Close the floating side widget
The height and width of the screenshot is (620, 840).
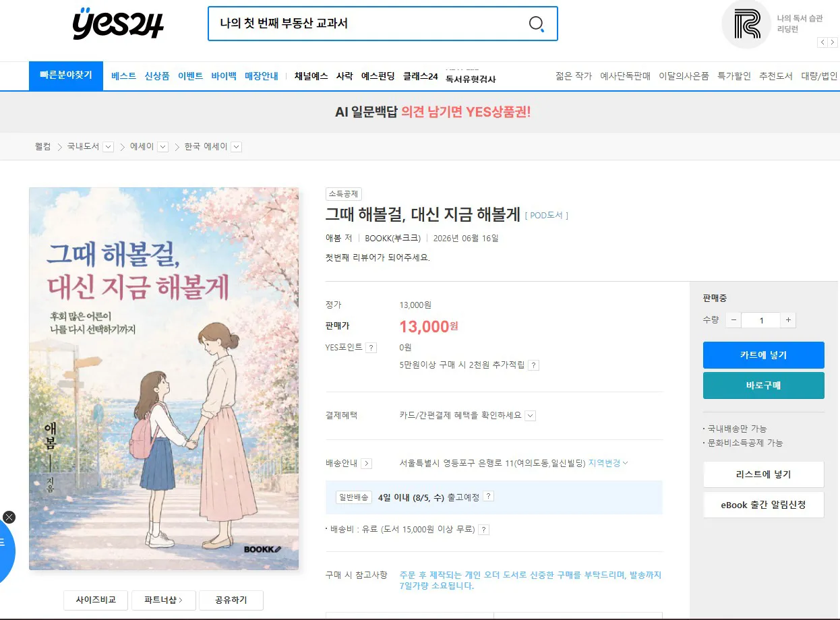tap(9, 517)
